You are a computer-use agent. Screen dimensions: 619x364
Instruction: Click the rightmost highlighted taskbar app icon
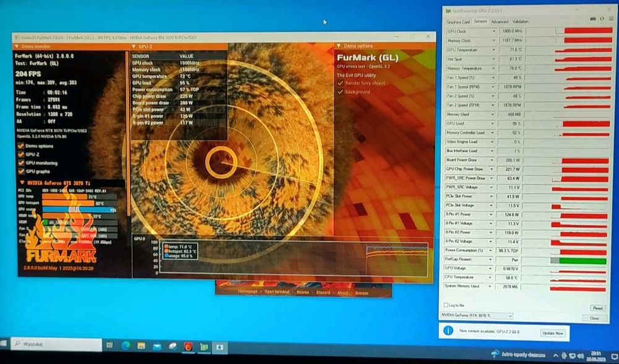[x=220, y=347]
